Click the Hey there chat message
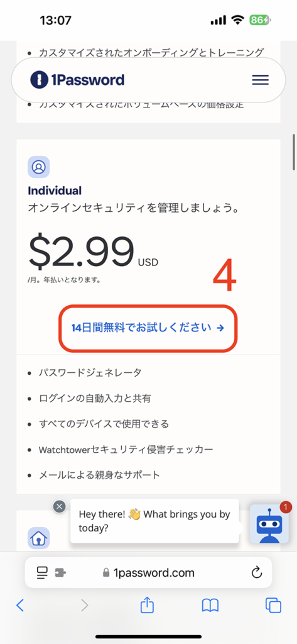297x644 pixels. coord(154,521)
